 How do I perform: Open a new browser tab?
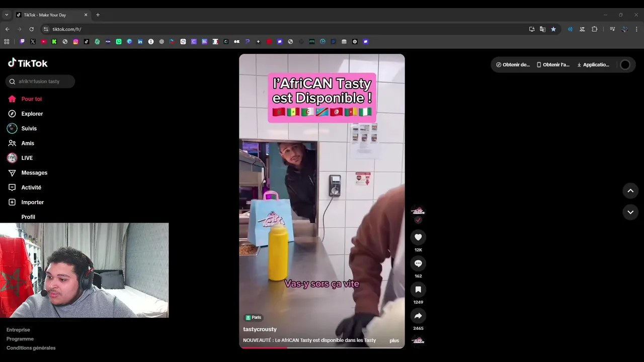[x=98, y=15]
